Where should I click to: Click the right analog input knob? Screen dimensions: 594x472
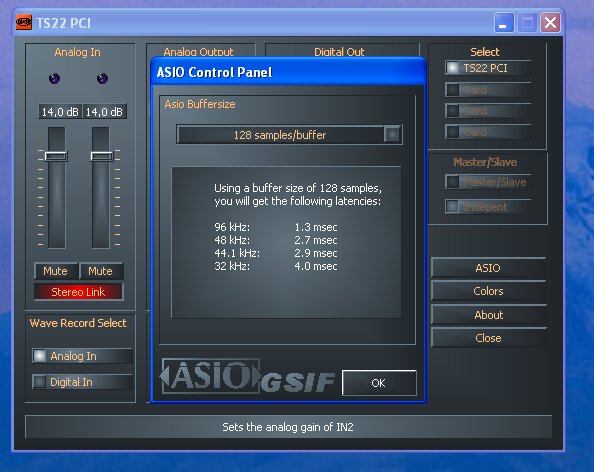(102, 78)
